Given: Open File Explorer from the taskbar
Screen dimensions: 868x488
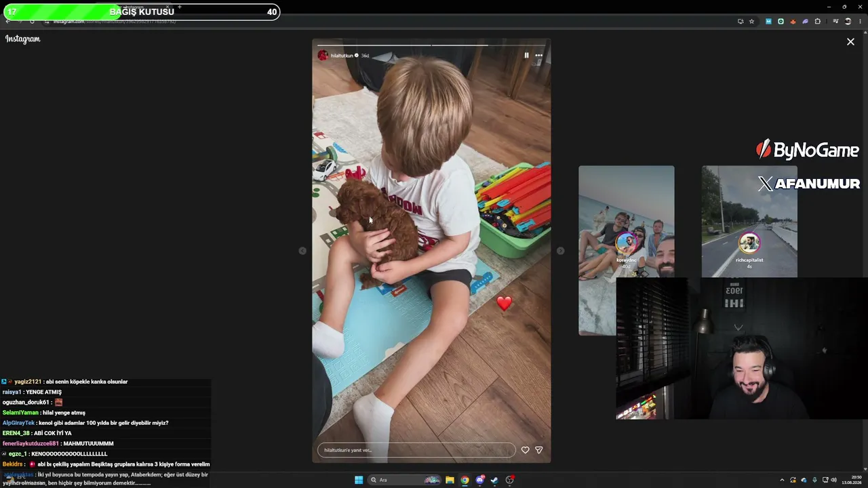Looking at the screenshot, I should point(450,480).
